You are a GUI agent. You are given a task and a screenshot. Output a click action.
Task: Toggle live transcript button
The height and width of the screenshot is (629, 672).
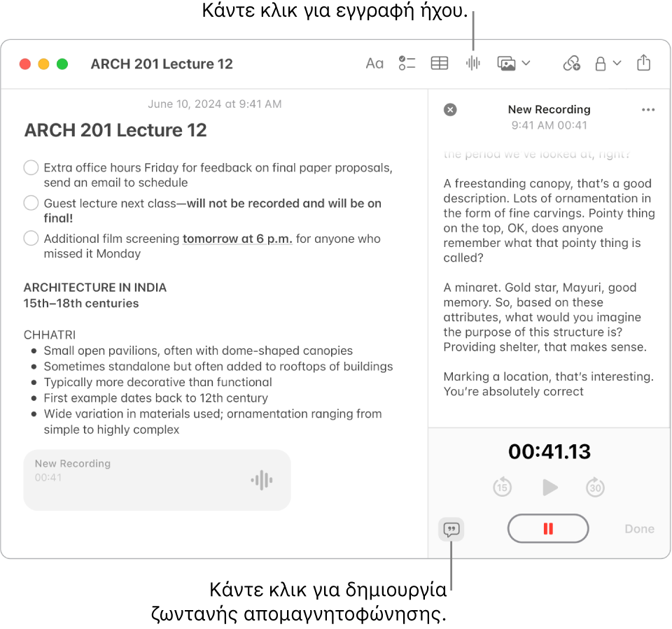[x=451, y=530]
